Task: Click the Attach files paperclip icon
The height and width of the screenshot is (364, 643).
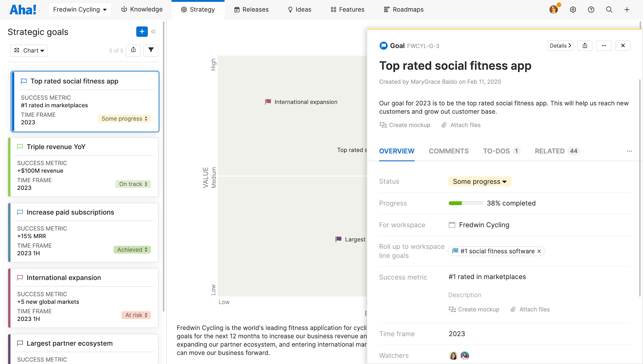Action: [444, 125]
